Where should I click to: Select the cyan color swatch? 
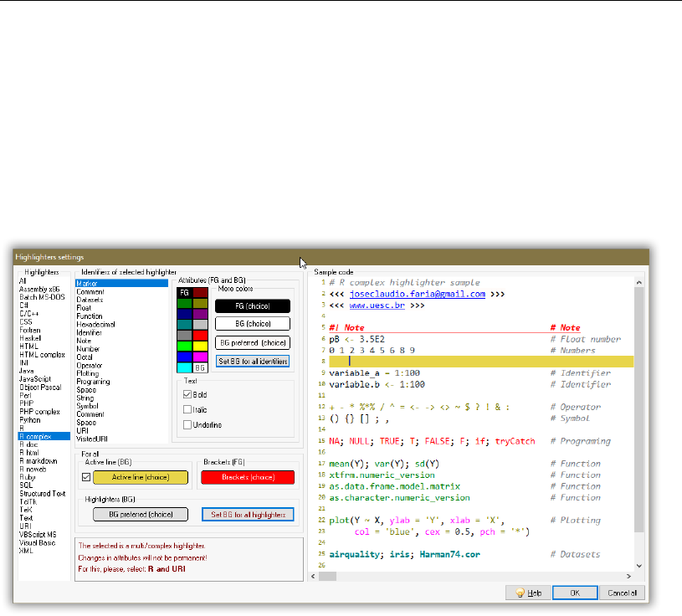[184, 367]
